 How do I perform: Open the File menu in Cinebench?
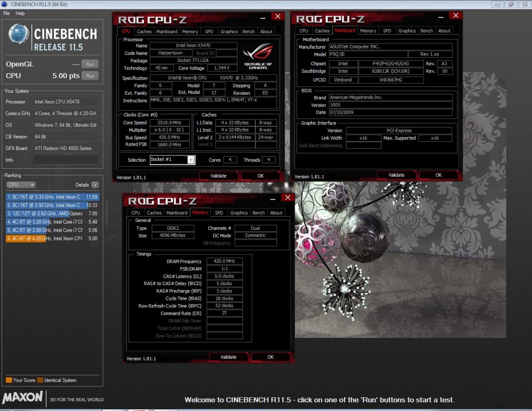(x=7, y=13)
